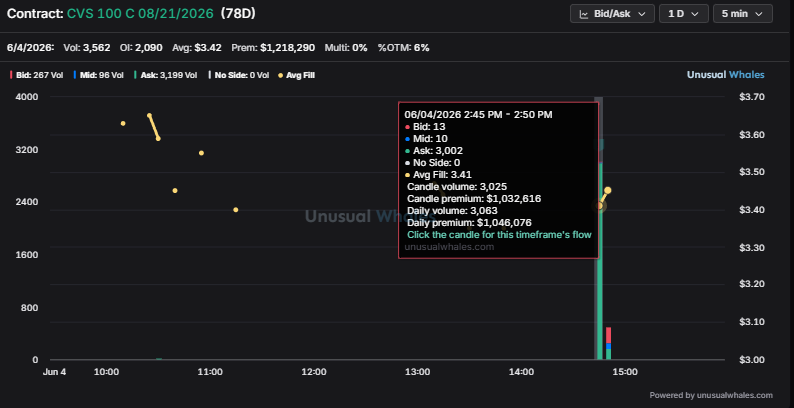
Task: Toggle the Avg Fill legend series
Action: pyautogui.click(x=297, y=75)
